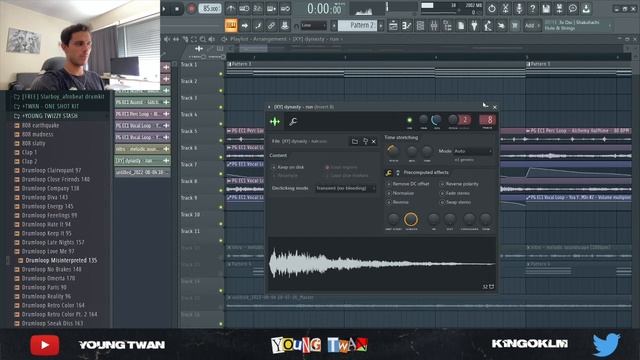Switch the orange song/pattern mode button
This screenshot has width=640, height=360.
(x=231, y=25)
